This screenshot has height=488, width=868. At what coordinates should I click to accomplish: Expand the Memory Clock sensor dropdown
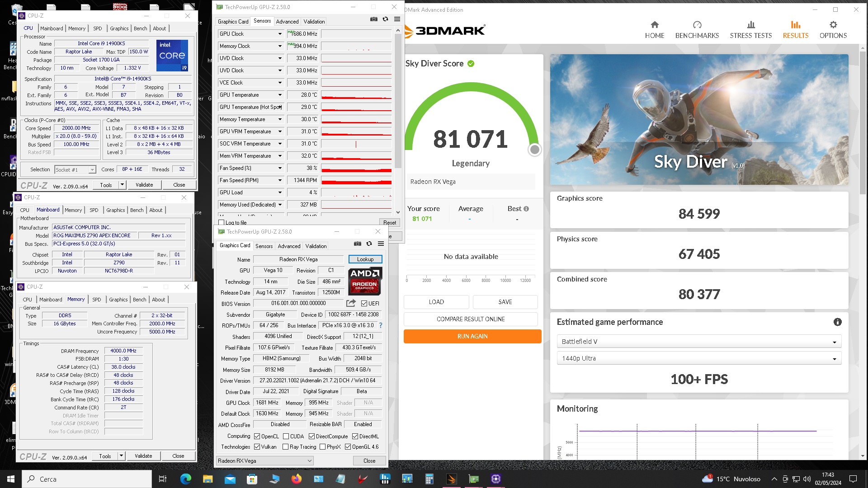280,46
